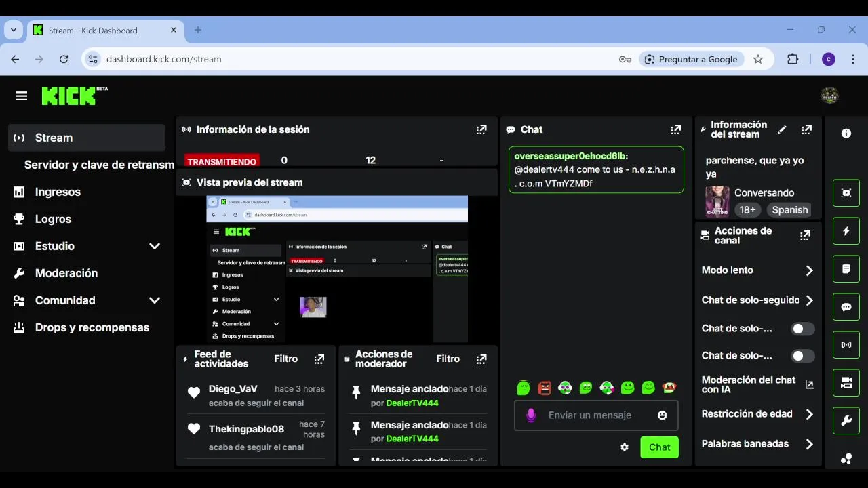Toggle lightning bolt activity widget in sidebar
Image resolution: width=868 pixels, height=488 pixels.
pyautogui.click(x=846, y=231)
